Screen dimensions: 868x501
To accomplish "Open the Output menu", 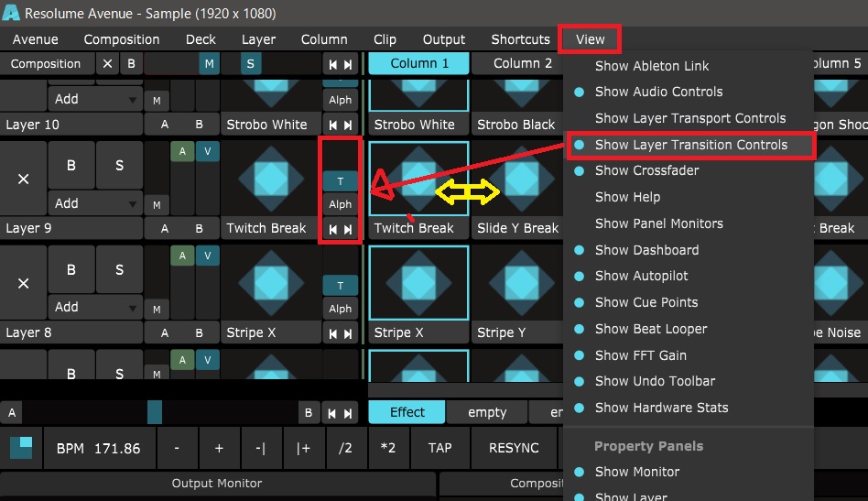I will coord(443,39).
